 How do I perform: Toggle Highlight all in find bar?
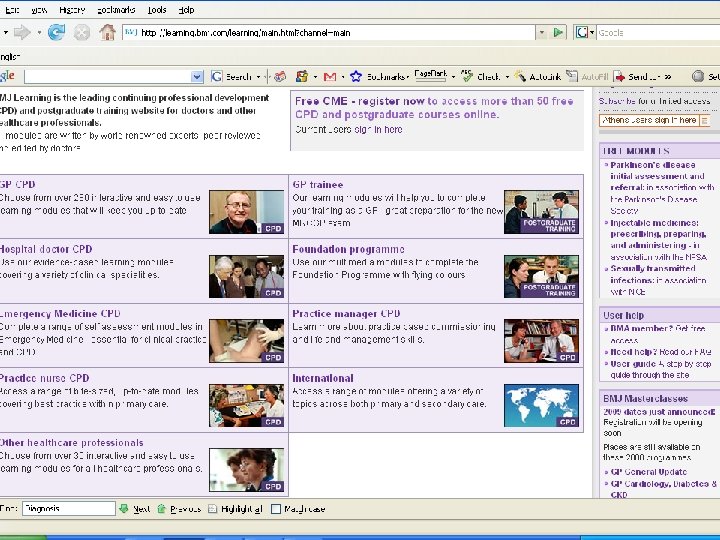pos(235,509)
